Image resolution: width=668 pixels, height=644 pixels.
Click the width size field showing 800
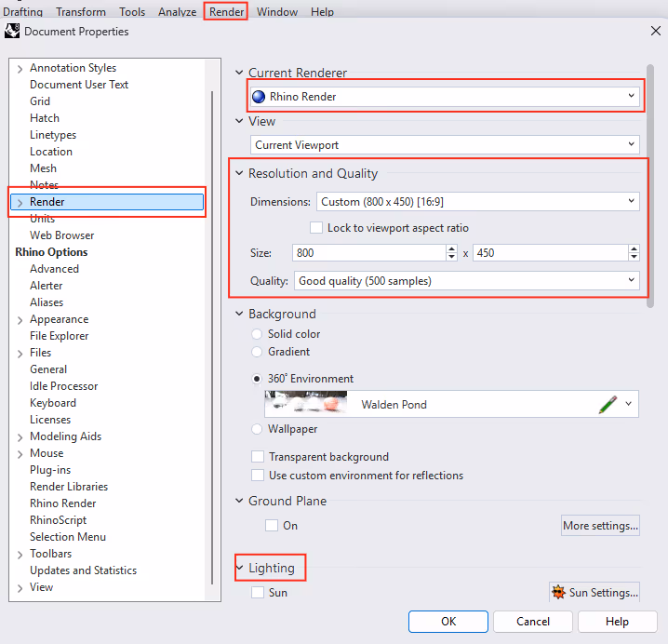tap(369, 253)
